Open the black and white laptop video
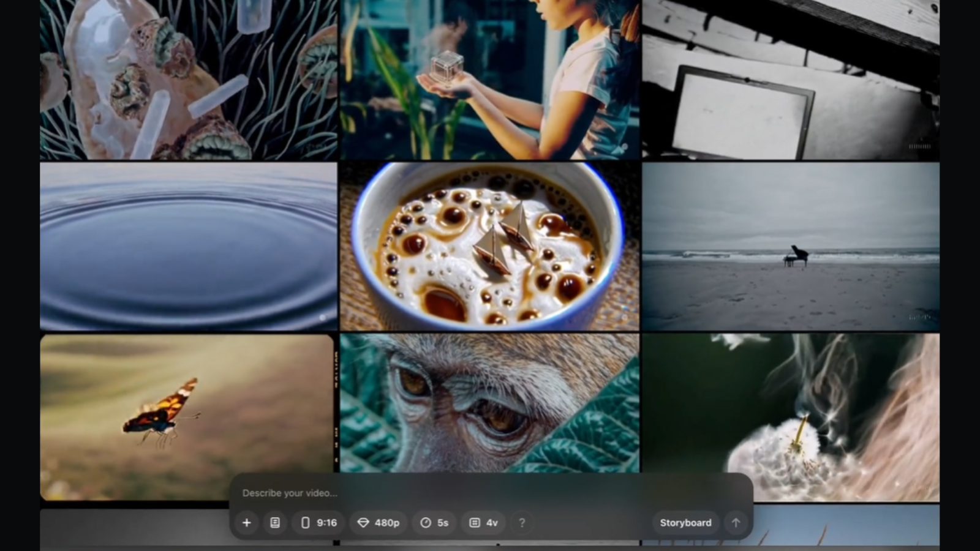This screenshot has height=551, width=980. (790, 80)
